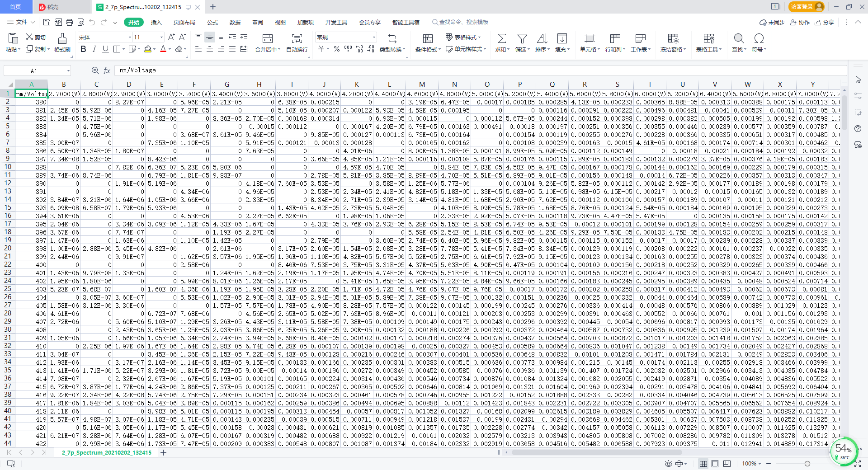This screenshot has width=868, height=470.
Task: Add a new sheet with plus button
Action: 164,452
